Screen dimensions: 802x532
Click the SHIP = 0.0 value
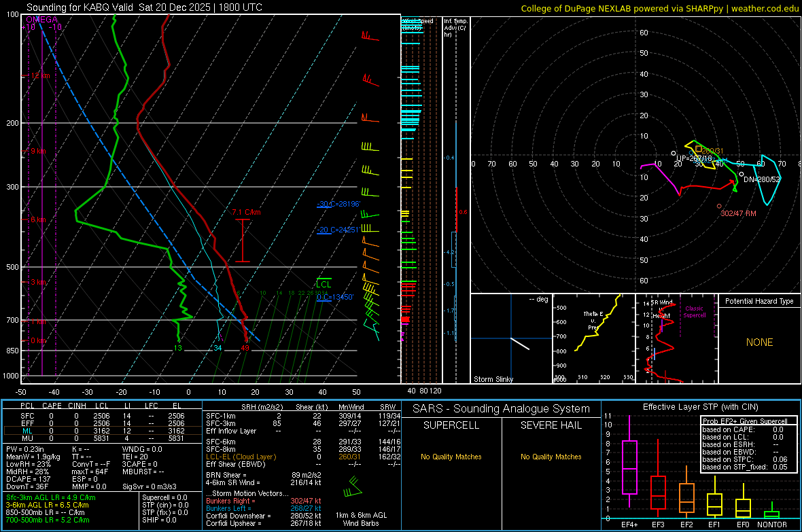coord(159,520)
